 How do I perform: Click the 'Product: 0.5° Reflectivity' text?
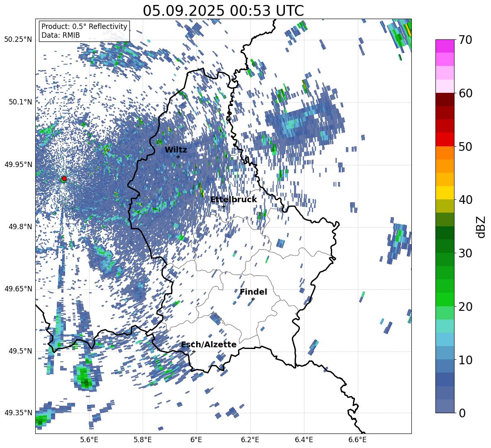pyautogui.click(x=84, y=27)
